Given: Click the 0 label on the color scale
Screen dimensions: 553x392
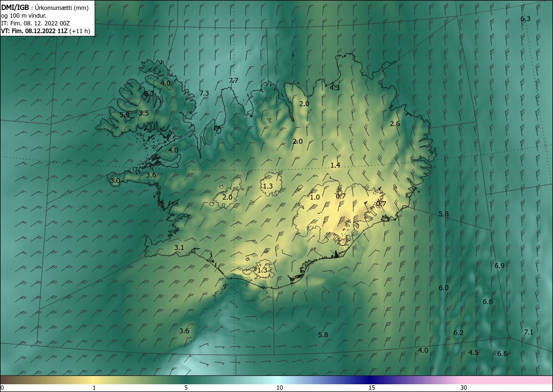Looking at the screenshot, I should pos(2,388).
